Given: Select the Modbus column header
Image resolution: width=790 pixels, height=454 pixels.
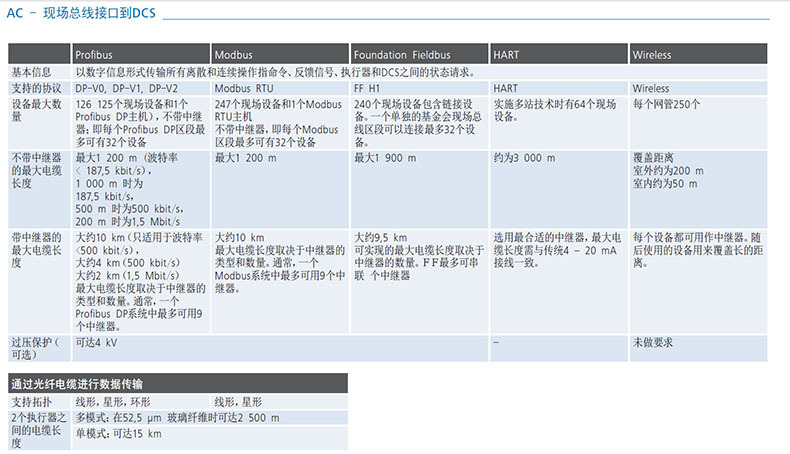Looking at the screenshot, I should tap(232, 55).
